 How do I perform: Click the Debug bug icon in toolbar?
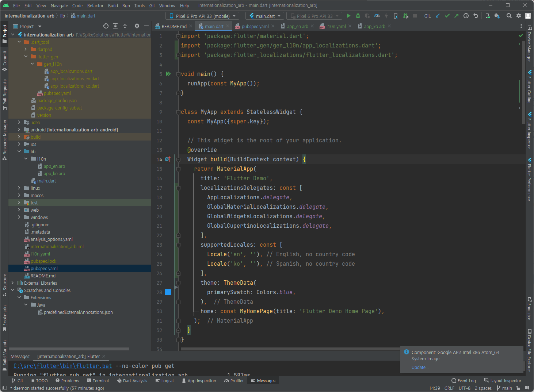[x=358, y=16]
